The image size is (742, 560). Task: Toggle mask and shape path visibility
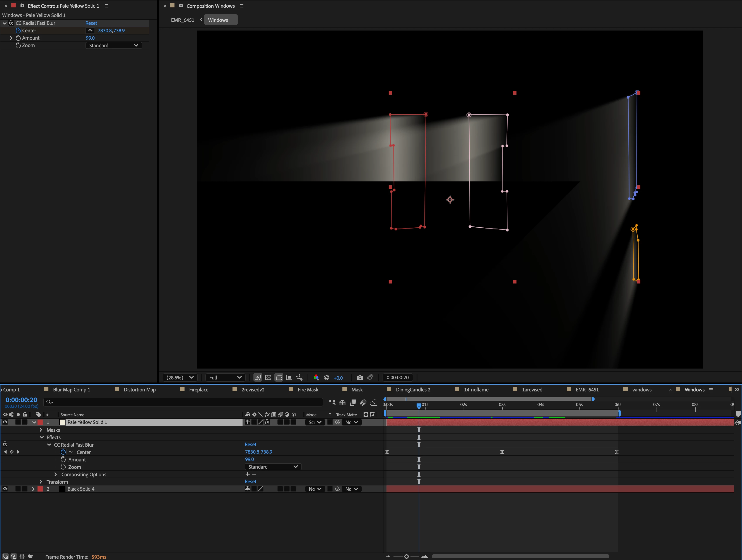[279, 377]
